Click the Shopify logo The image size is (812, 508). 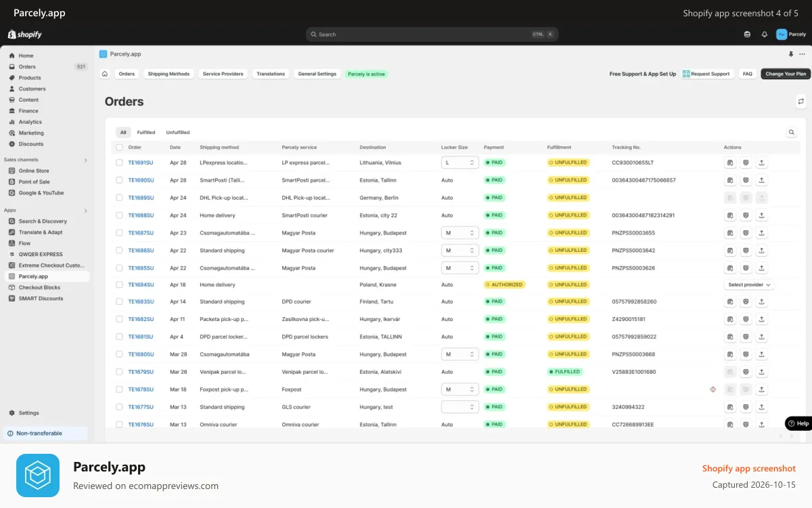pyautogui.click(x=25, y=35)
